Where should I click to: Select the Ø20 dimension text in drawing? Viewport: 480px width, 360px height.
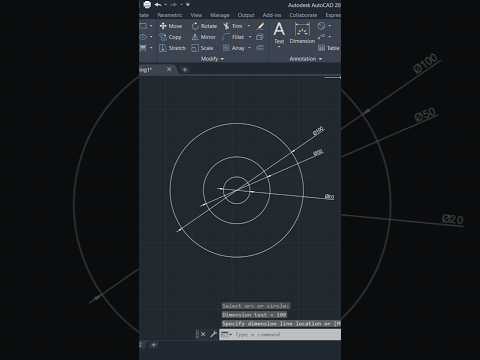pyautogui.click(x=330, y=197)
